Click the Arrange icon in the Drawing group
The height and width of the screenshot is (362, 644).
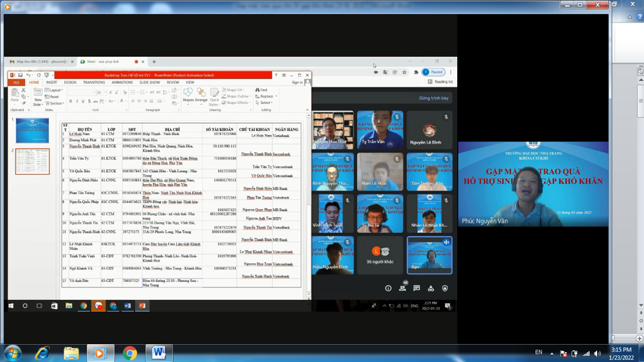tap(201, 93)
